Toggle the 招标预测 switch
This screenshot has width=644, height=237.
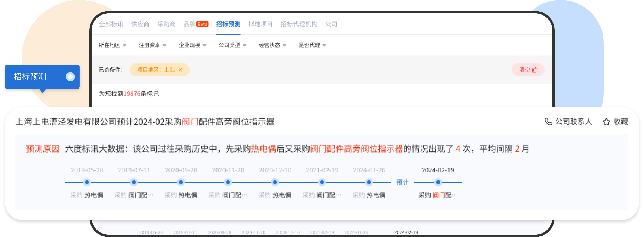(70, 77)
